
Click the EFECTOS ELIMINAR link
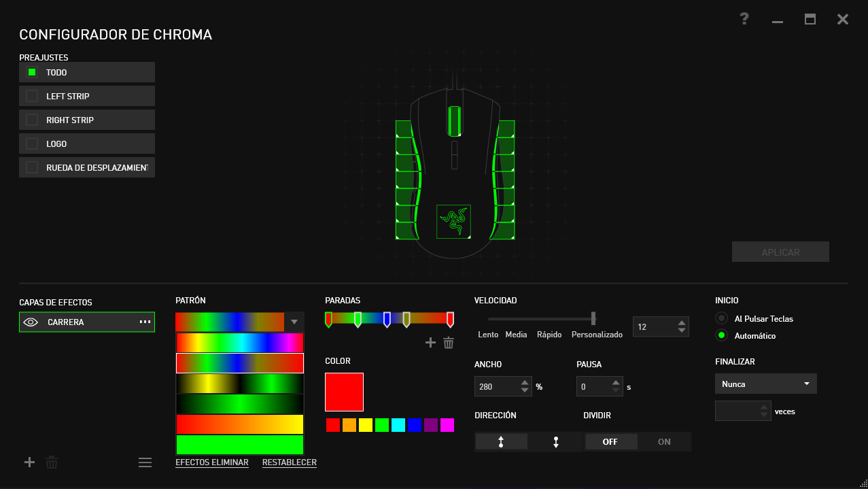pos(212,462)
